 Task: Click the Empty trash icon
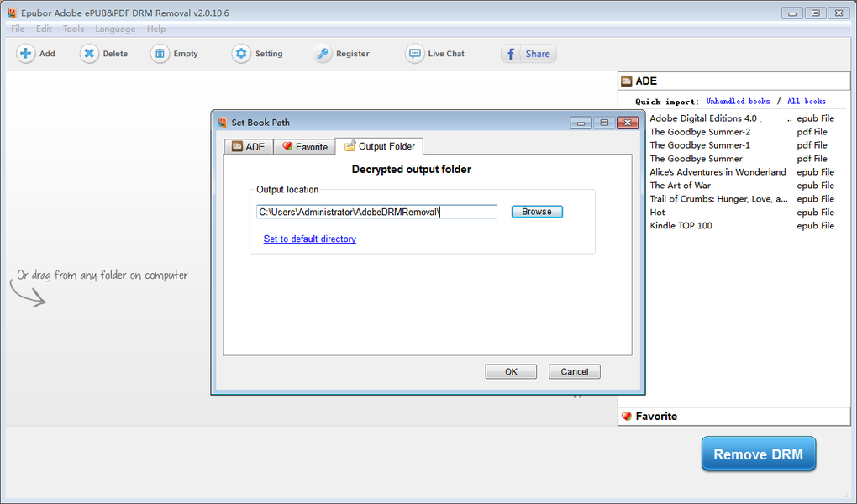click(160, 54)
